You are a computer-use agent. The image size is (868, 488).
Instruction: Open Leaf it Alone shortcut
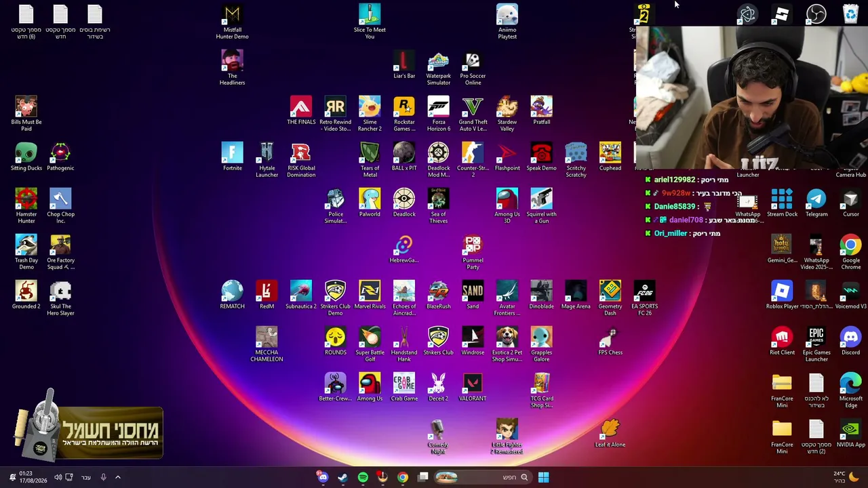(x=610, y=434)
